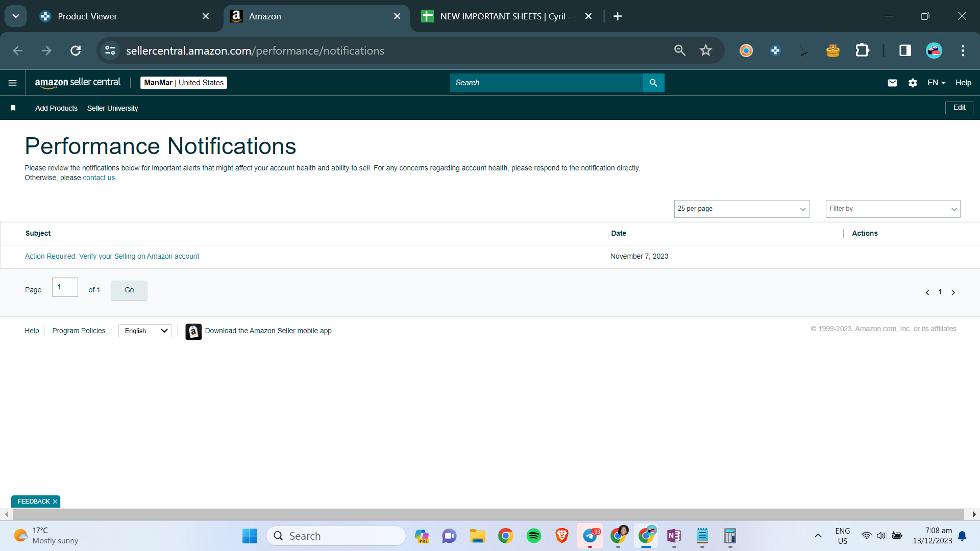Open the Action Required verify account notification
This screenshot has height=551, width=980.
point(112,256)
